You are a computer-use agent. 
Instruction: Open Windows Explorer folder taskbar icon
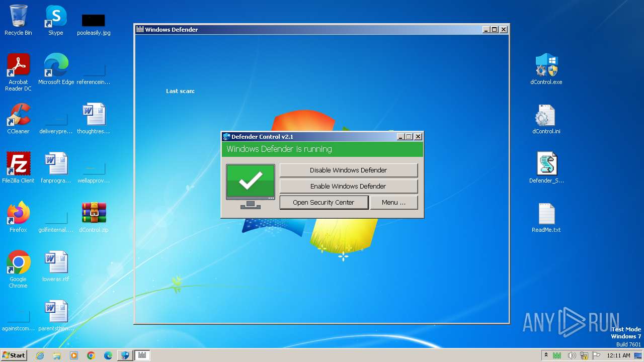(57, 355)
